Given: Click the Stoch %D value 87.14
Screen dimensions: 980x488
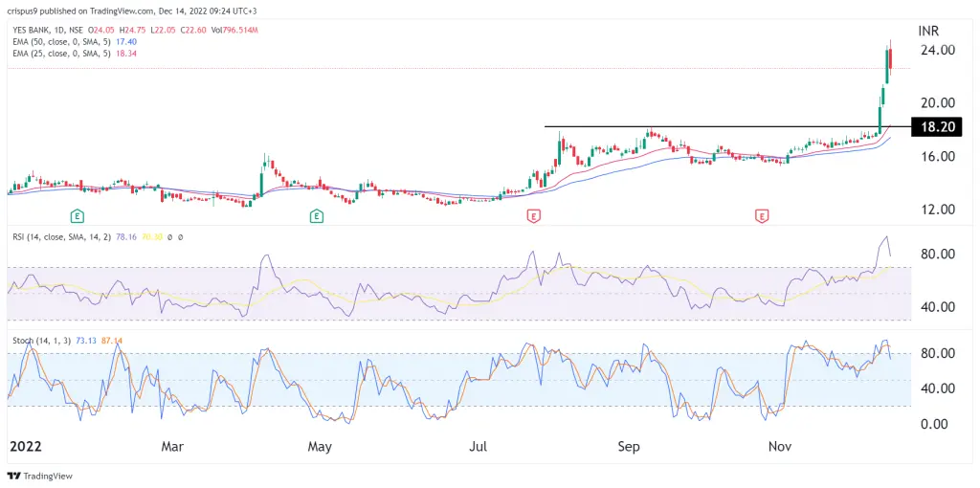Looking at the screenshot, I should click(x=110, y=342).
